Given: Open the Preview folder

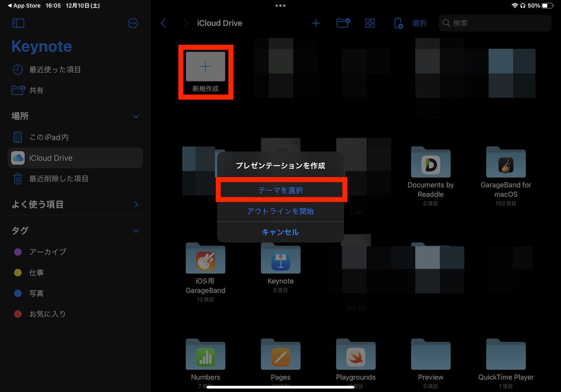Looking at the screenshot, I should (x=430, y=363).
